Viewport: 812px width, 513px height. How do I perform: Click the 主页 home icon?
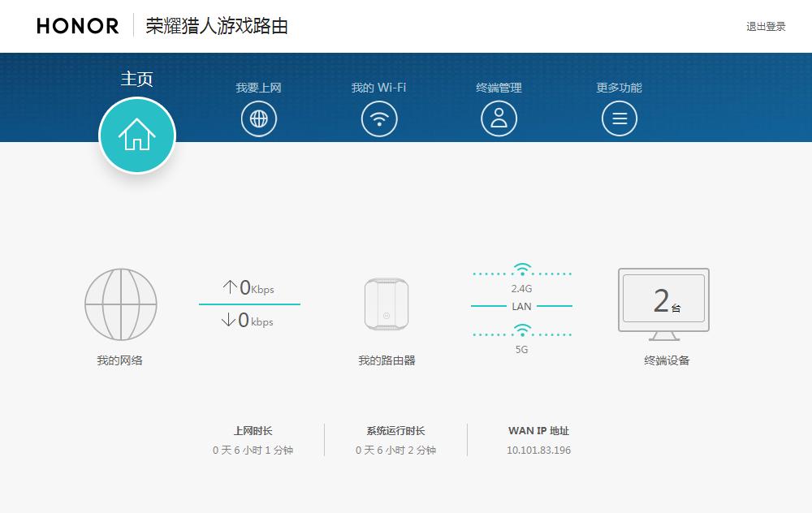137,136
